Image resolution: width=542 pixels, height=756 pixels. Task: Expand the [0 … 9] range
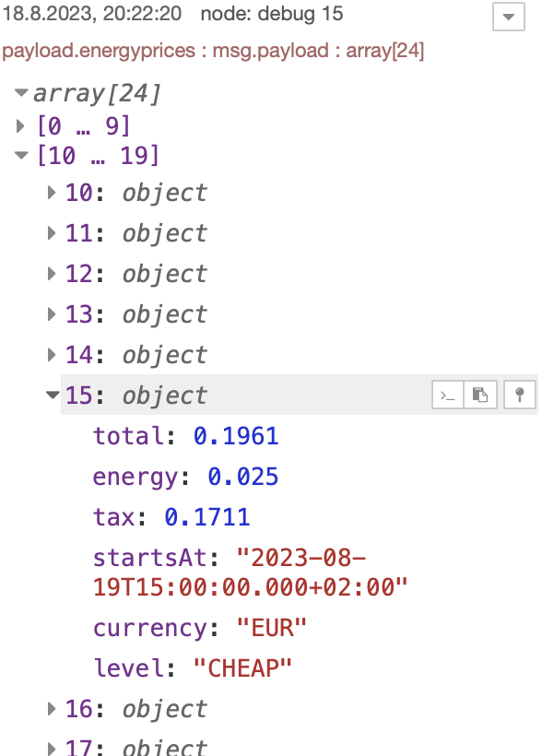(x=20, y=126)
